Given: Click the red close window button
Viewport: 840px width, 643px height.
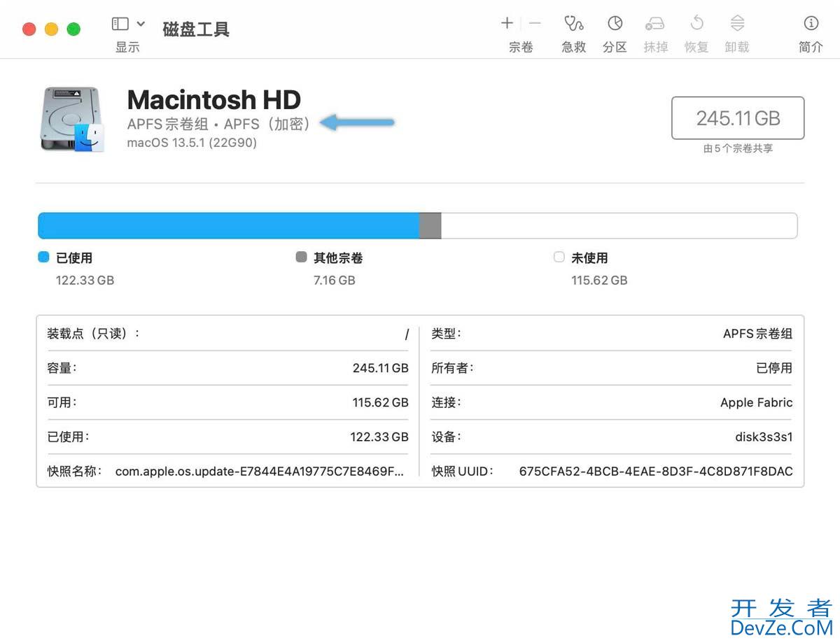Looking at the screenshot, I should pos(29,29).
